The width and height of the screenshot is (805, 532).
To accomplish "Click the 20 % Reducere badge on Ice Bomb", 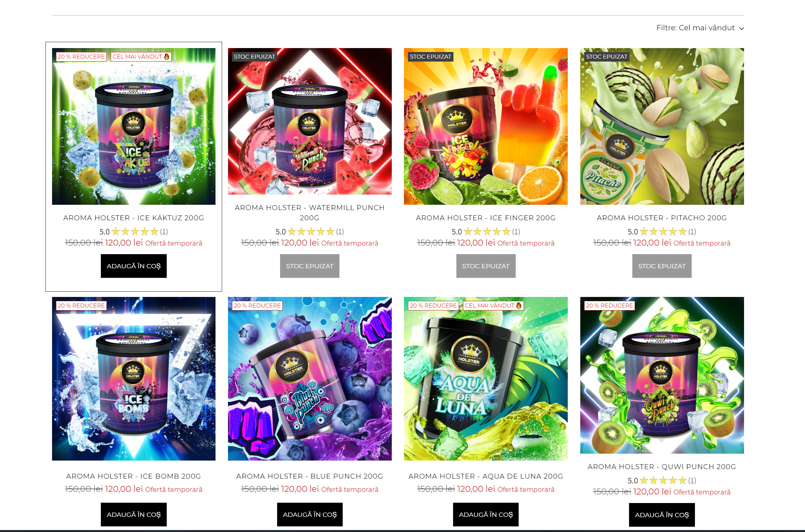I will pos(81,306).
